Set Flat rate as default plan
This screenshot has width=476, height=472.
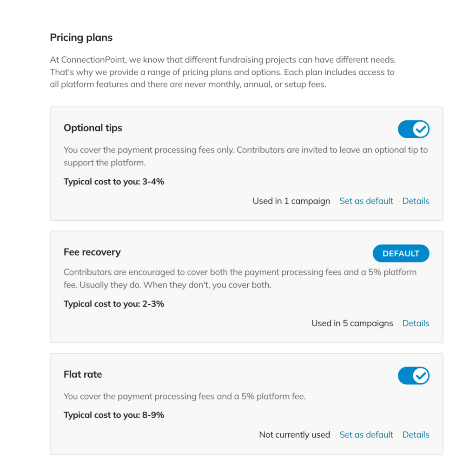pos(366,435)
